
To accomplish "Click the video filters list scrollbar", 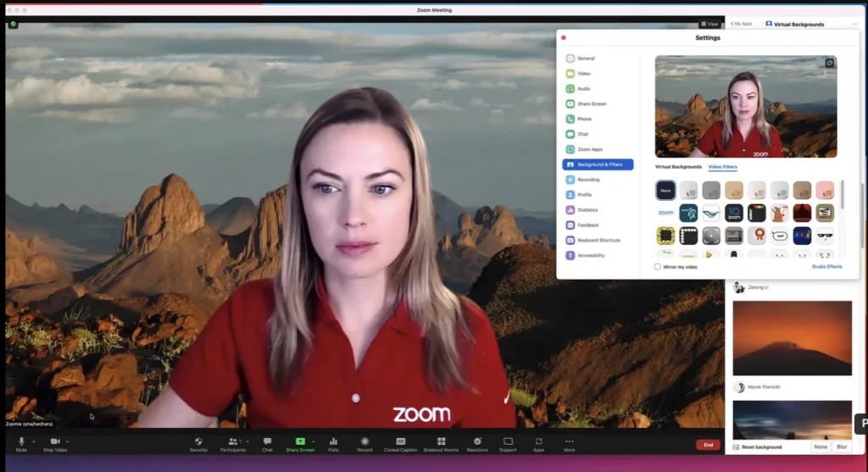I will 842,195.
